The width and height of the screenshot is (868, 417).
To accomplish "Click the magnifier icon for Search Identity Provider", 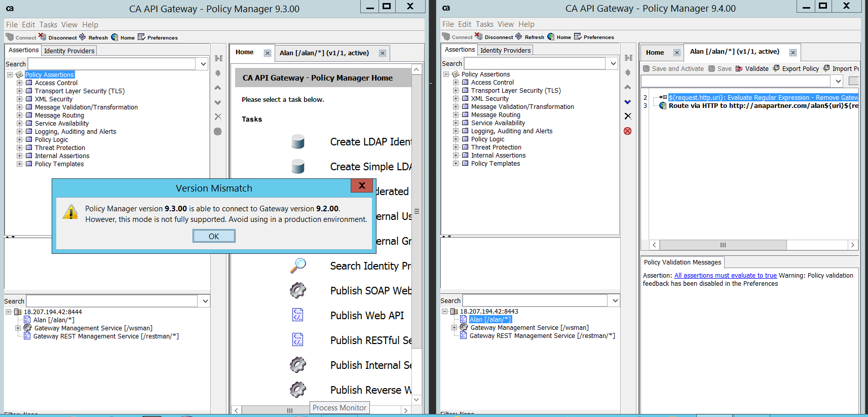I will 298,266.
